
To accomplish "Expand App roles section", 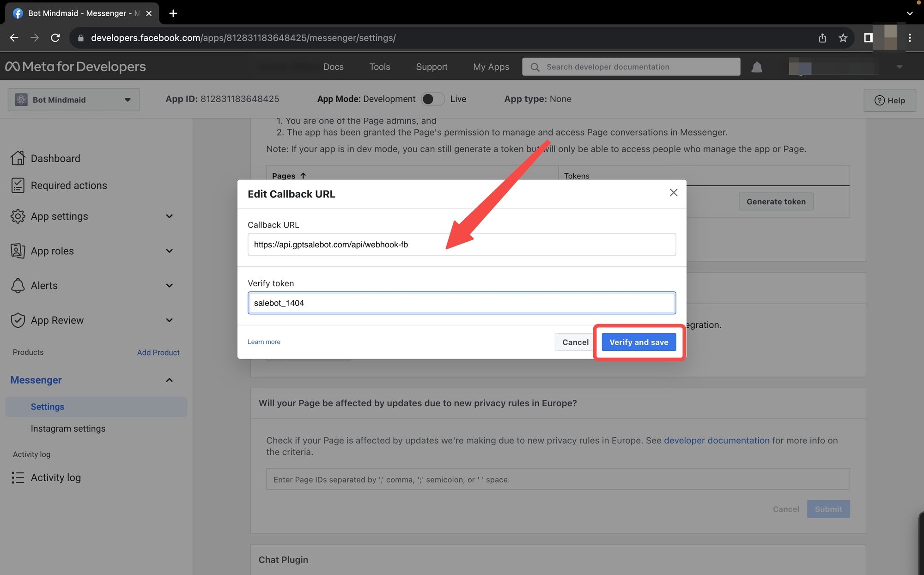I will click(x=170, y=251).
